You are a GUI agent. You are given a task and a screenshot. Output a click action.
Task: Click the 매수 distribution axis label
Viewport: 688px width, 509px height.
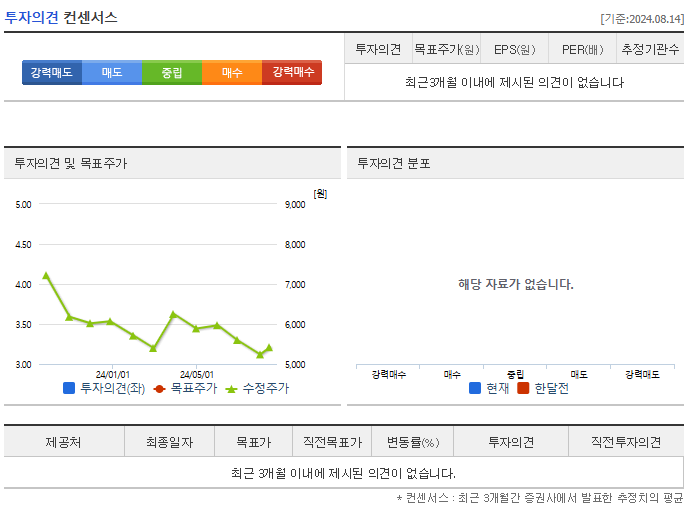[452, 374]
